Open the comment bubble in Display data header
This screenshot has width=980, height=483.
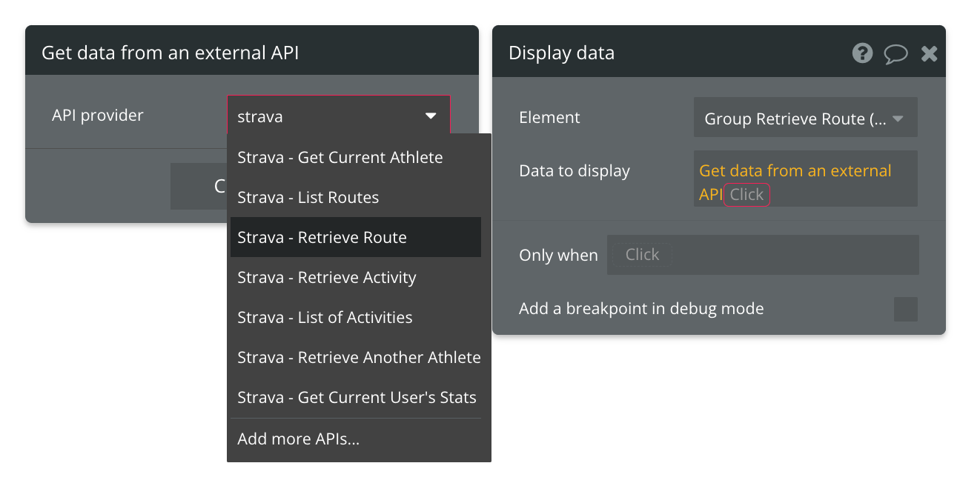tap(895, 53)
